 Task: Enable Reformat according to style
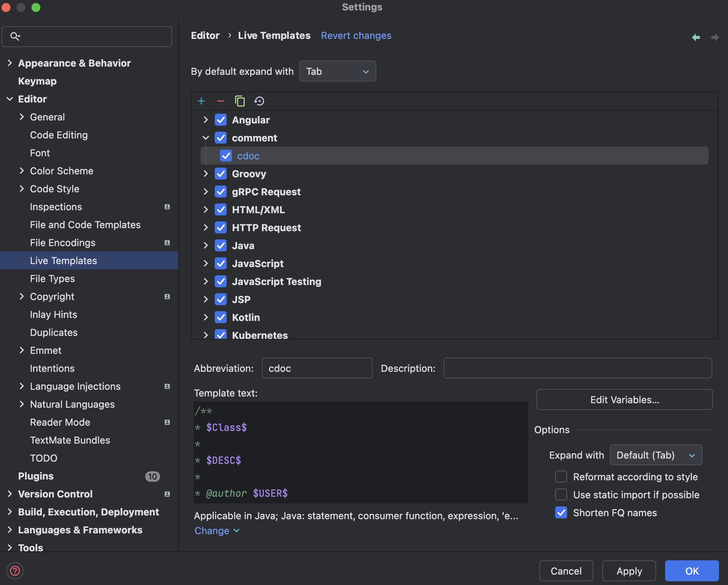[561, 477]
